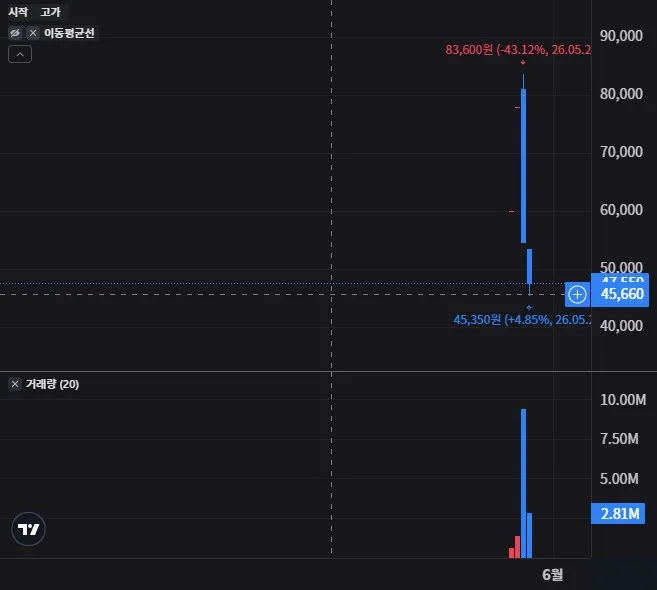This screenshot has width=657, height=590.
Task: Click the 6월 date label on time axis
Action: [553, 574]
